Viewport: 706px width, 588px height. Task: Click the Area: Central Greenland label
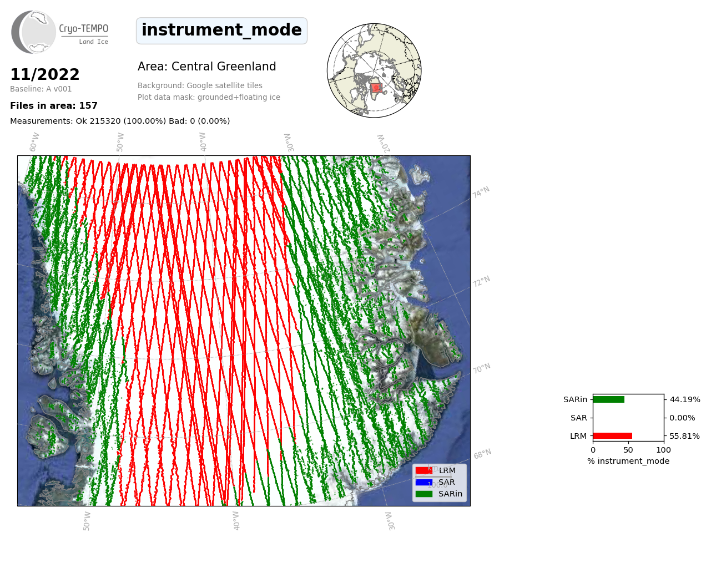(x=206, y=67)
